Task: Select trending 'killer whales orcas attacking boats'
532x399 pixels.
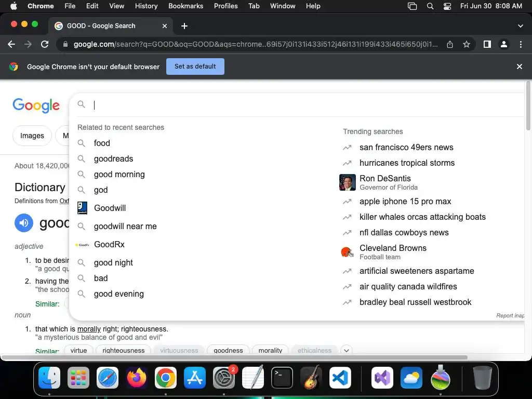Action: click(x=422, y=217)
